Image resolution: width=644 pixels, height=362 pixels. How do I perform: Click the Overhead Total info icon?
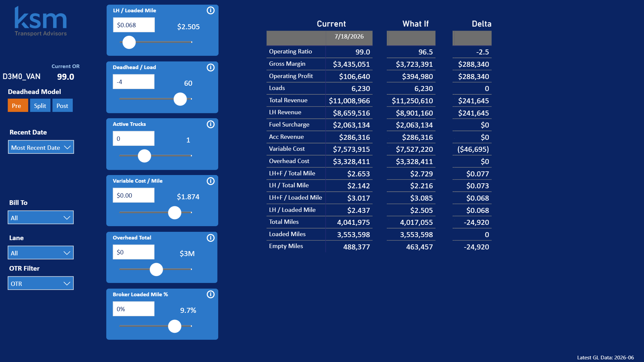(211, 238)
